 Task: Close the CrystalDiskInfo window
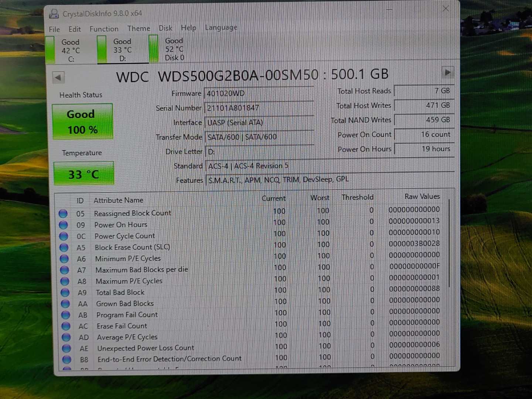446,8
